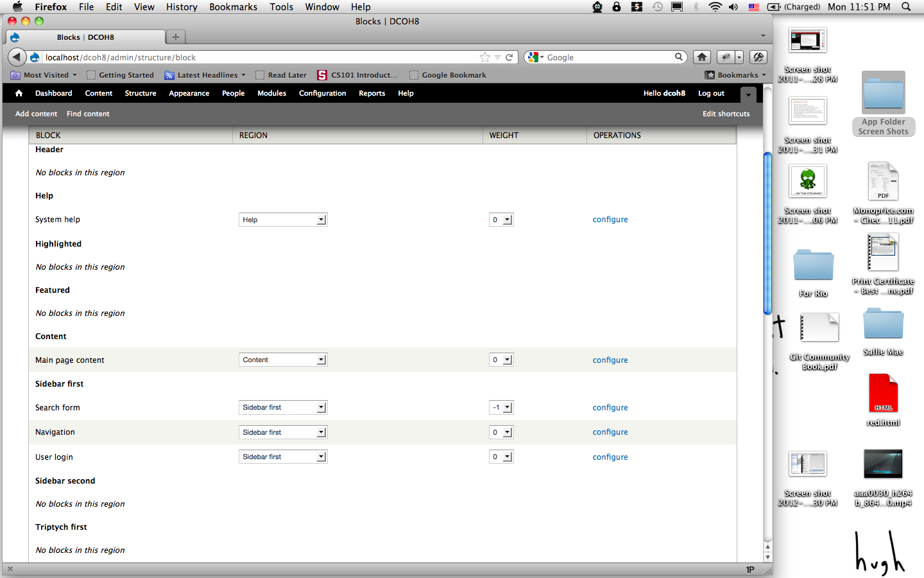
Task: Click the Google Bookmark icon on the bookmarks bar
Action: 415,75
